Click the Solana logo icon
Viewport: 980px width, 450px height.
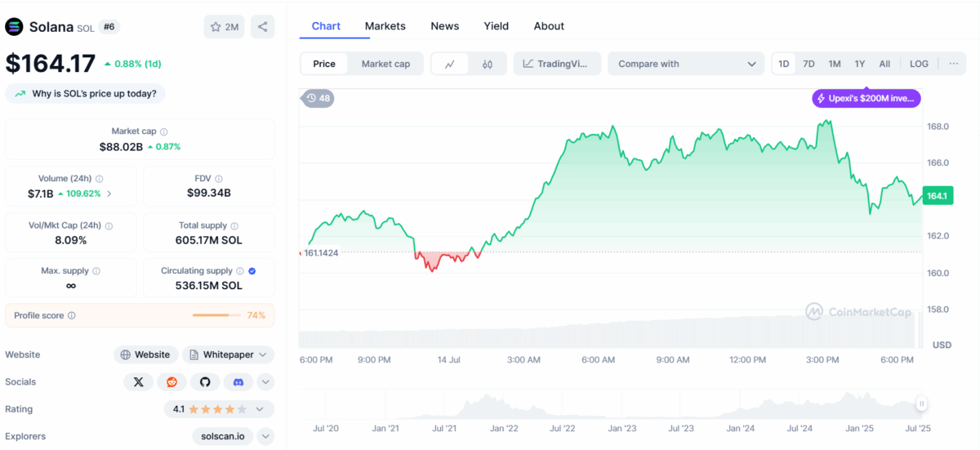tap(15, 27)
